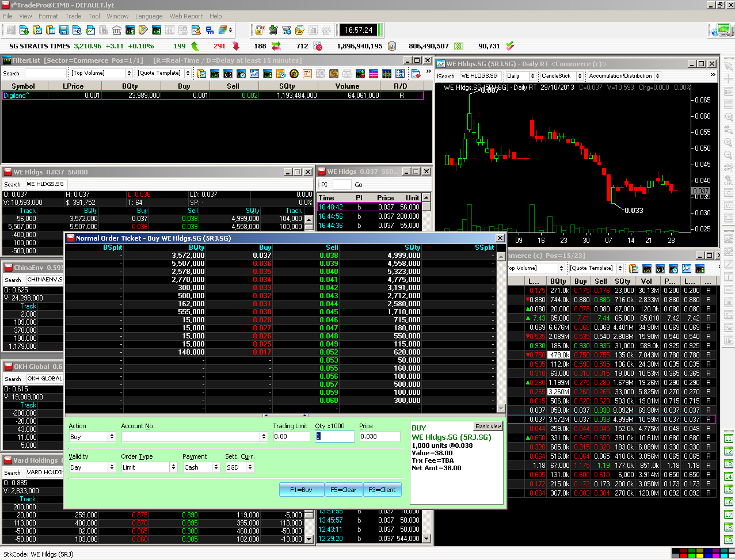Screen dimensions: 735x560
Task: Open the Validity dropdown showing Day
Action: [112, 467]
